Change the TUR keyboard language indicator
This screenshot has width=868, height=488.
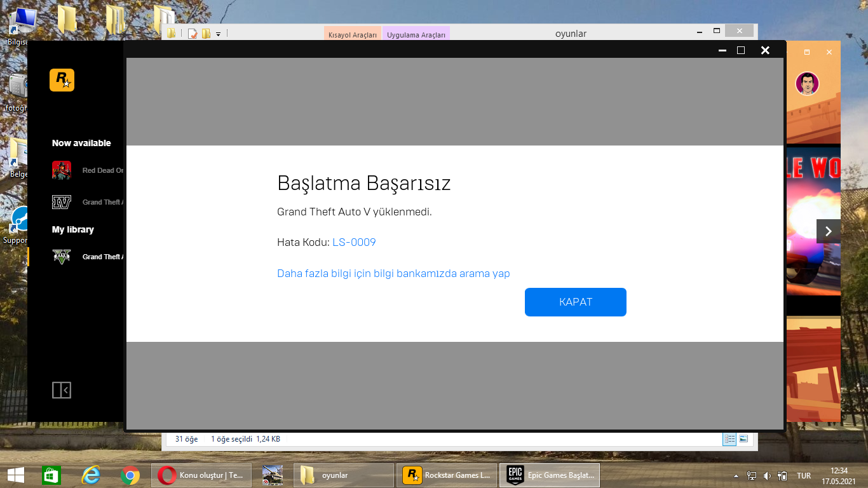pyautogui.click(x=804, y=475)
